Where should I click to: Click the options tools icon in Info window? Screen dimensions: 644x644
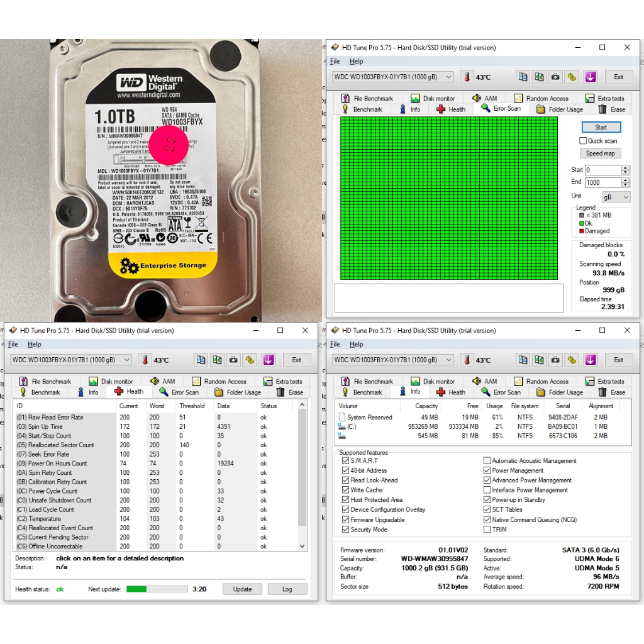pos(572,360)
